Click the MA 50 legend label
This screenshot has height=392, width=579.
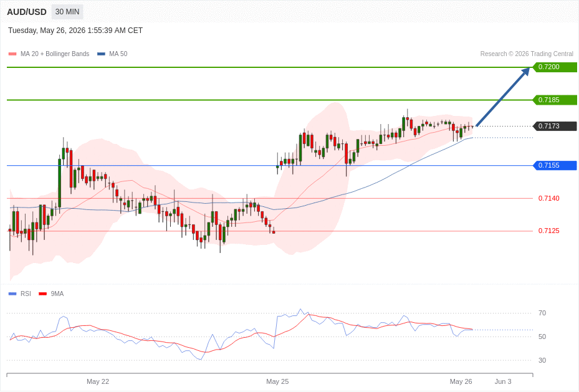click(118, 54)
